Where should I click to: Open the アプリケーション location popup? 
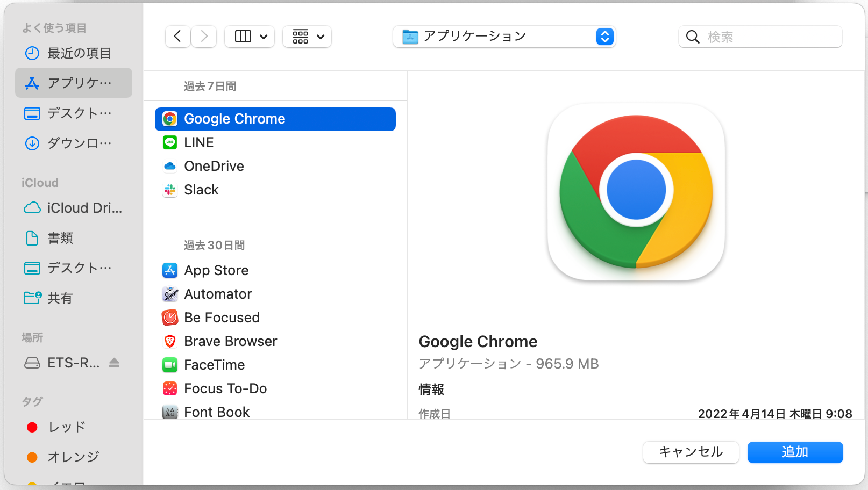pyautogui.click(x=504, y=37)
